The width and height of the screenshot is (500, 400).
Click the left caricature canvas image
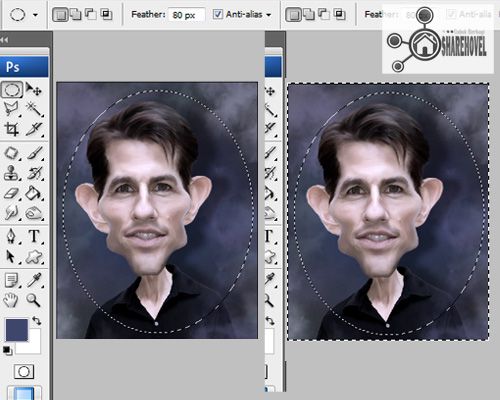(157, 210)
